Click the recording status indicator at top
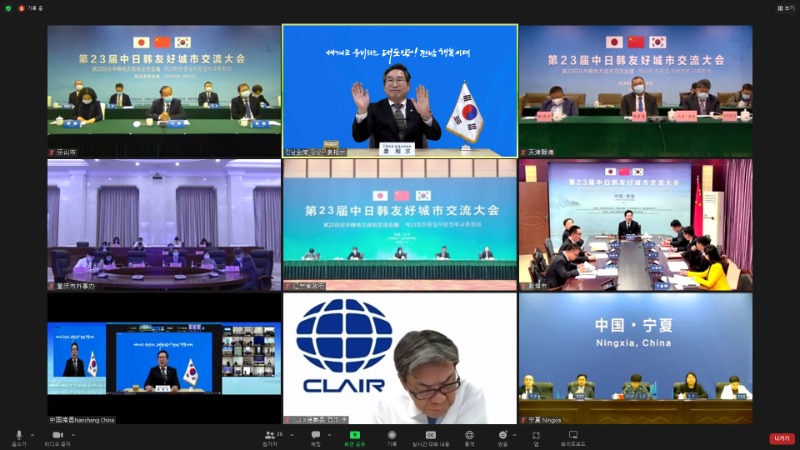This screenshot has height=450, width=800. tap(25, 7)
